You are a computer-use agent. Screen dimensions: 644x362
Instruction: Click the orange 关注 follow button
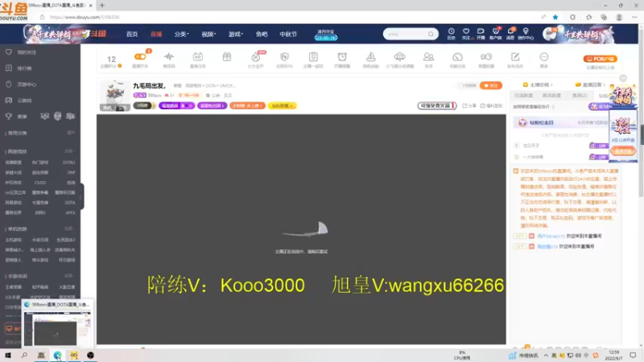pyautogui.click(x=491, y=85)
